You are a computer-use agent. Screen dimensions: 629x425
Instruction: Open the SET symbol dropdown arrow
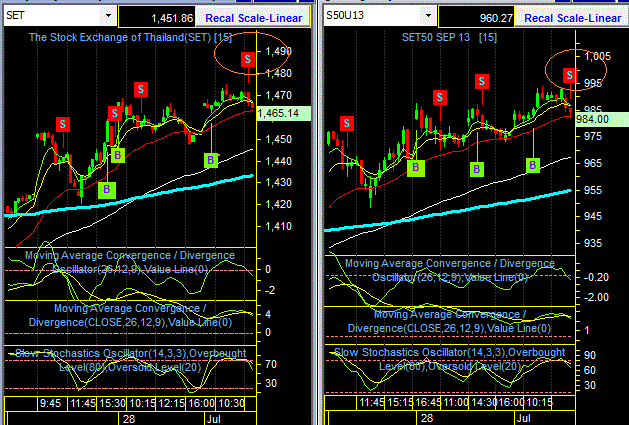[x=108, y=16]
